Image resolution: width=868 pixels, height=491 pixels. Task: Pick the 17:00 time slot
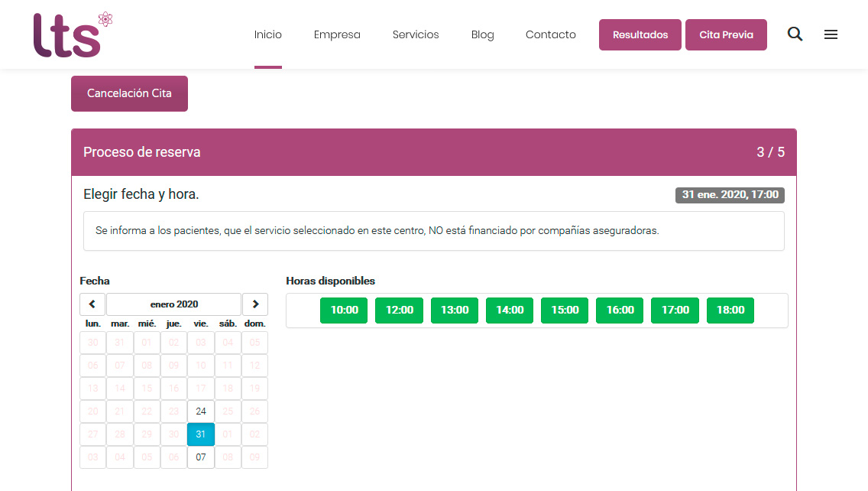point(675,311)
